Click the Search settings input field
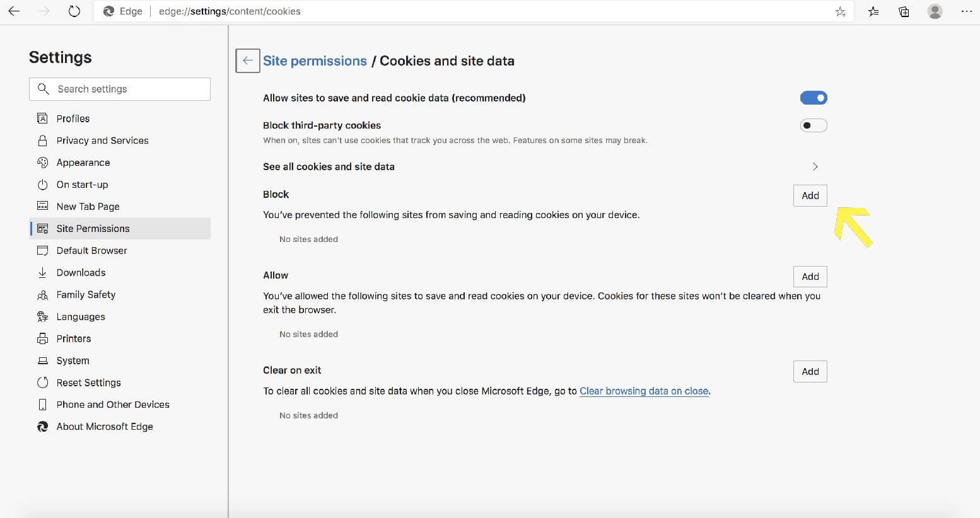Viewport: 980px width, 518px height. coord(120,89)
